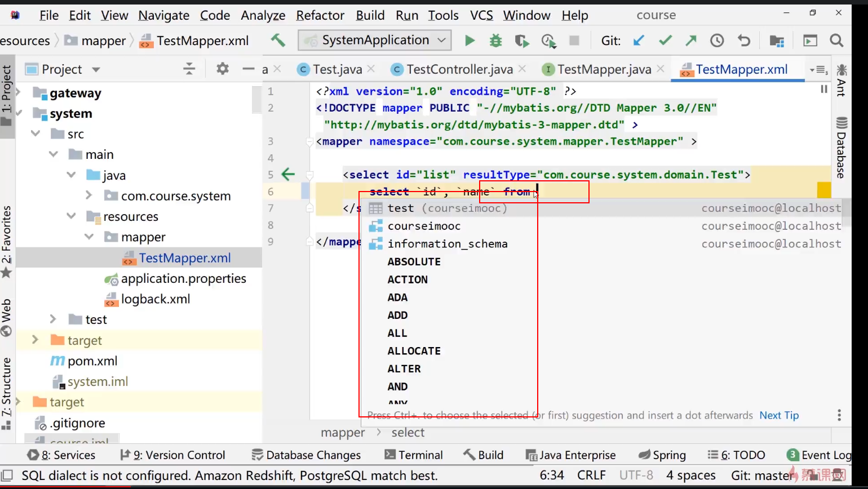Click Git push green arrow
The height and width of the screenshot is (489, 868).
[x=691, y=41]
